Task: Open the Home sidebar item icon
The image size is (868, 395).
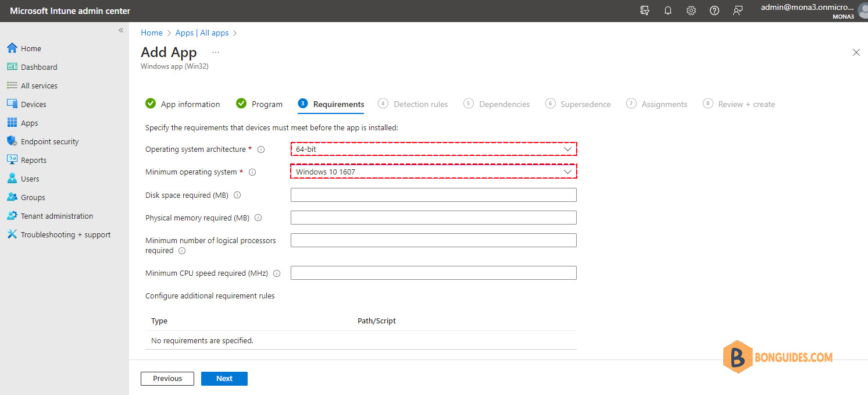Action: (12, 48)
